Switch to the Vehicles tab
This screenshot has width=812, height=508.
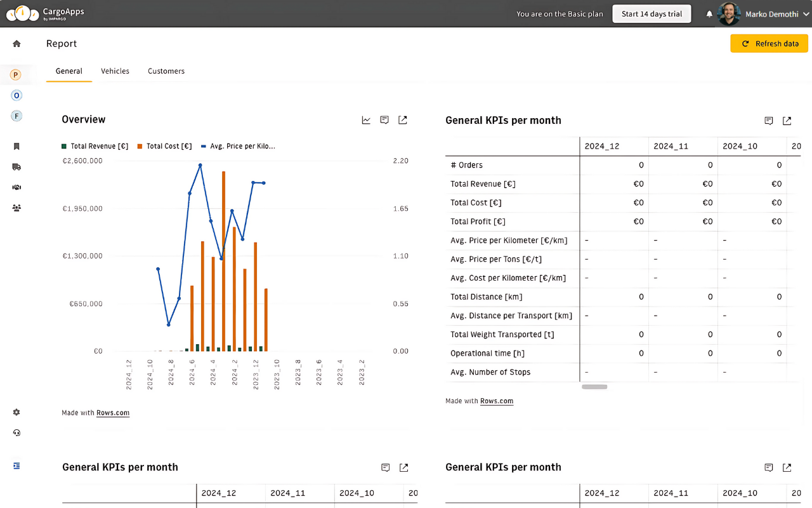[115, 71]
